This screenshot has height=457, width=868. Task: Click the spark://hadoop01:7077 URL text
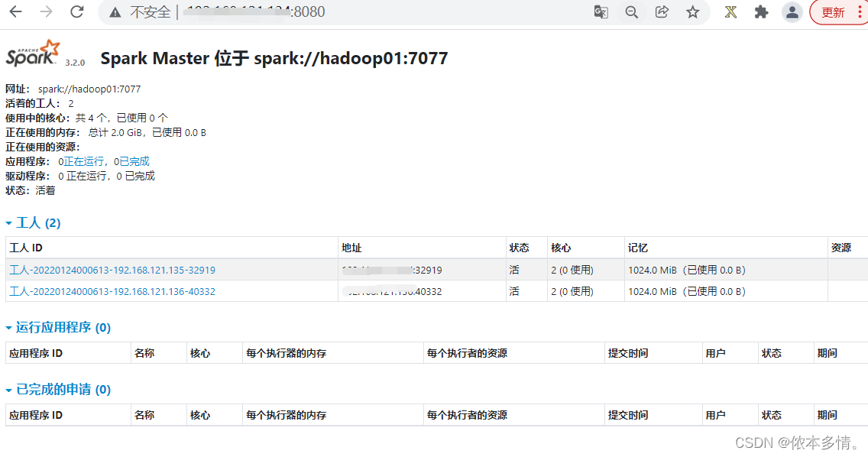[89, 89]
